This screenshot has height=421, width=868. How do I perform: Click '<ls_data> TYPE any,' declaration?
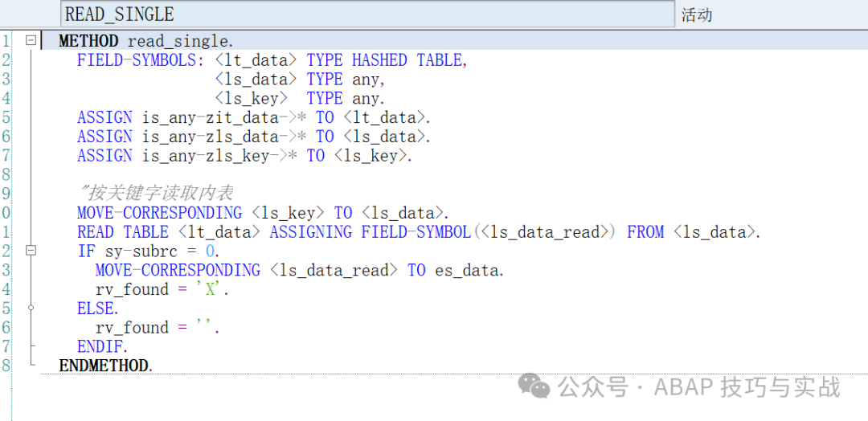coord(300,79)
